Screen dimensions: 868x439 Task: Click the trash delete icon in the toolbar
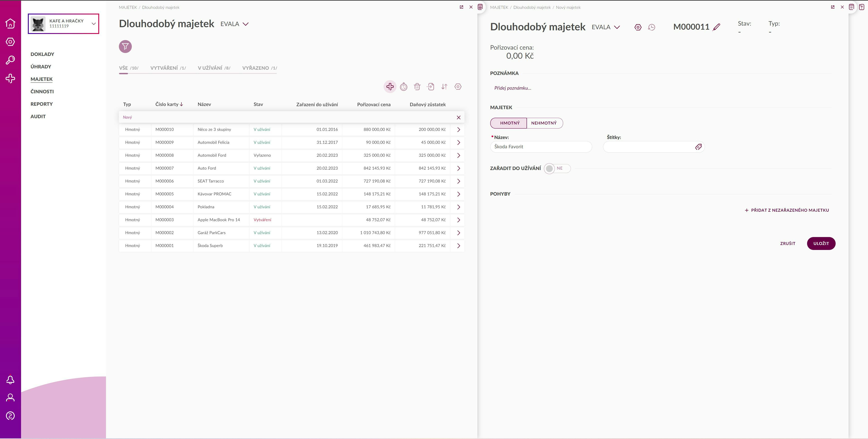tap(417, 86)
